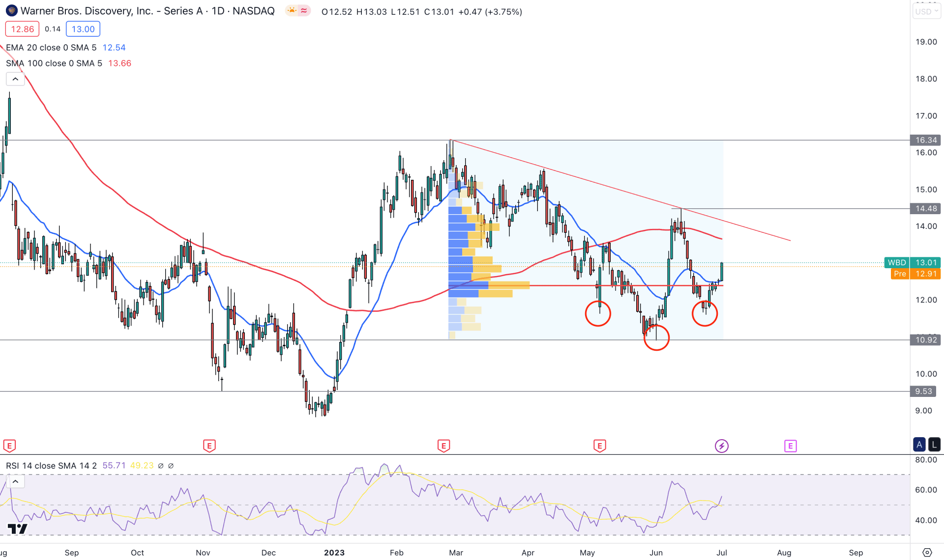Select the SMA 100 indicator legend

tap(54, 63)
